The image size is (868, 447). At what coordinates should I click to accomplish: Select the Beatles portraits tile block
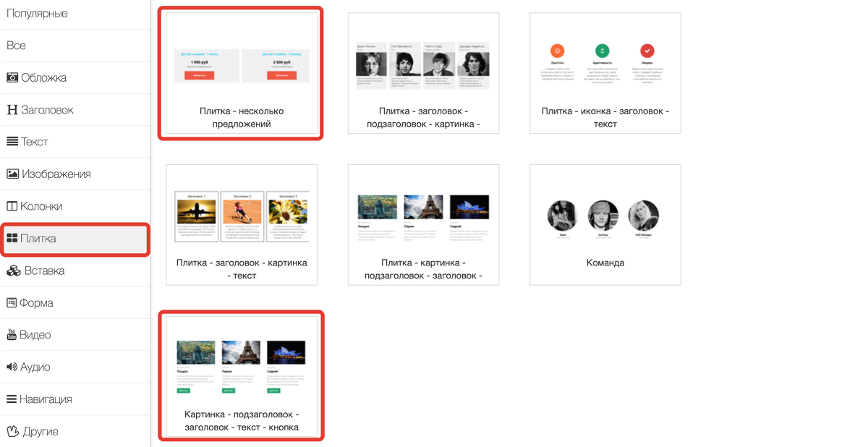pos(423,73)
